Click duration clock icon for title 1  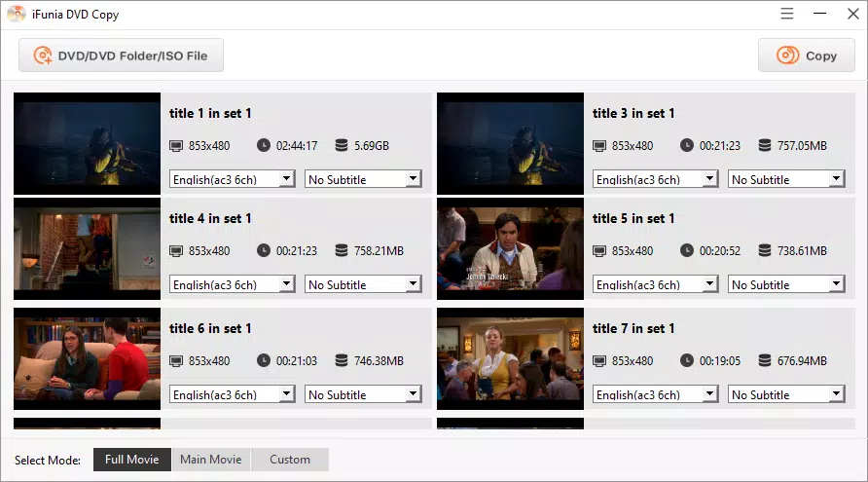(x=264, y=145)
